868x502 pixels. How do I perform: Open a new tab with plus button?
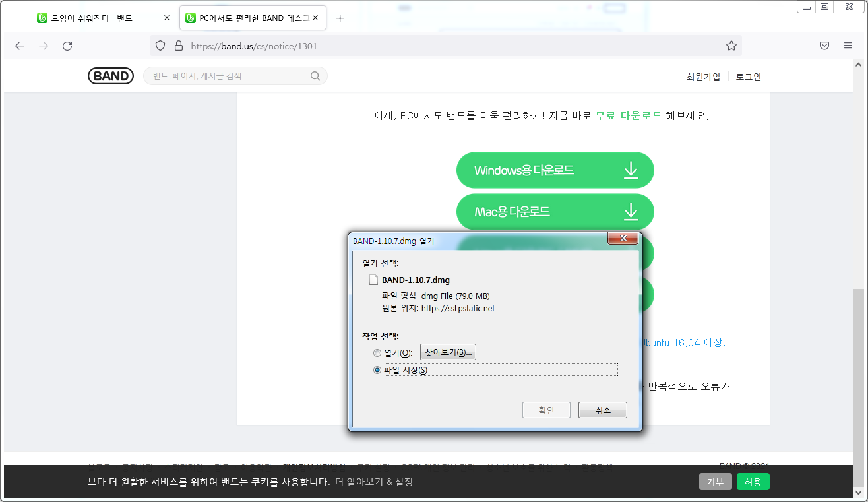340,18
